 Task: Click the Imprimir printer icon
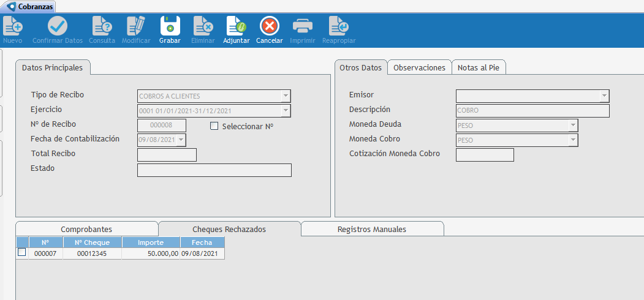(x=303, y=26)
